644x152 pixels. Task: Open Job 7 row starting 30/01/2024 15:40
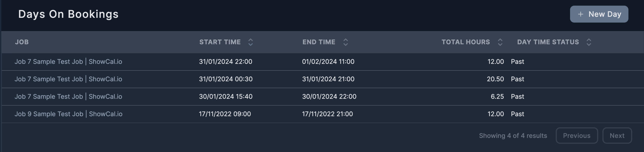point(68,97)
